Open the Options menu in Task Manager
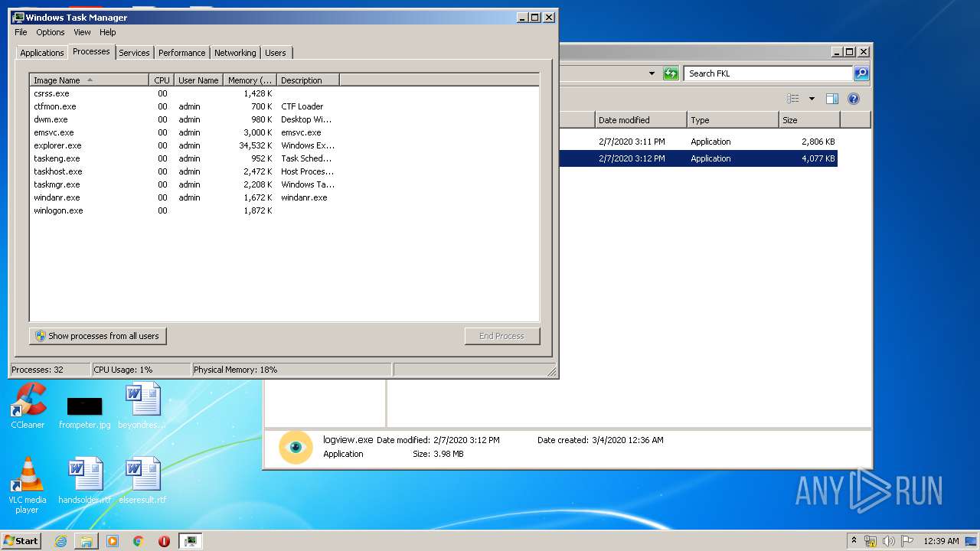This screenshot has width=980, height=551. [51, 32]
